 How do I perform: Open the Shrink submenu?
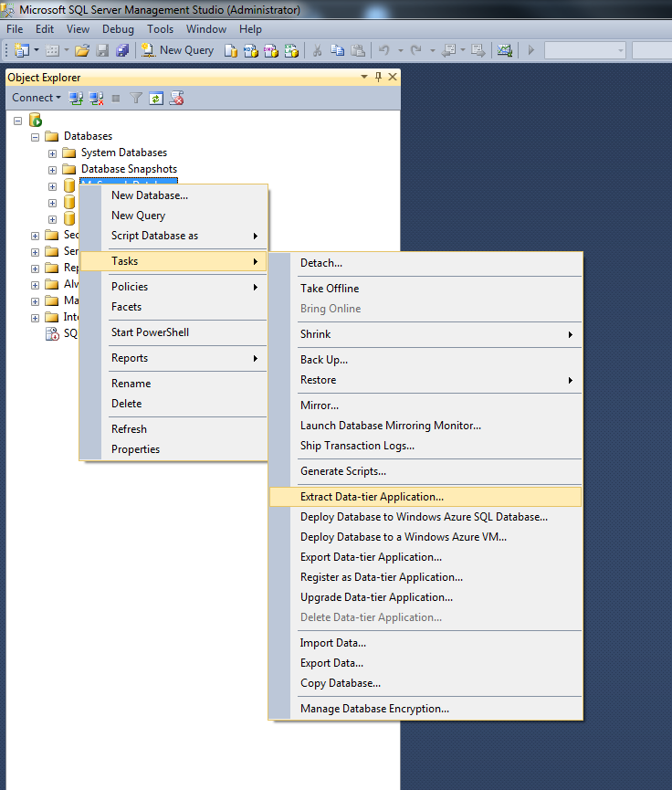tap(425, 334)
